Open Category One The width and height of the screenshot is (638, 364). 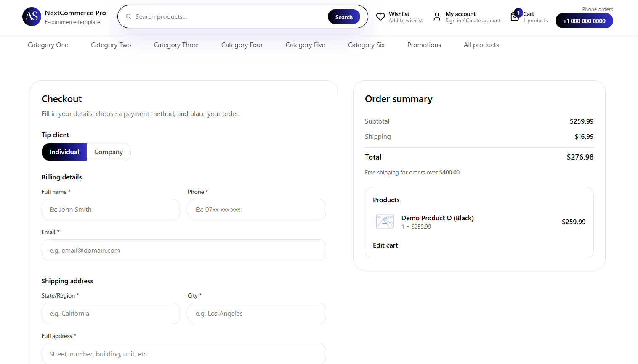pyautogui.click(x=48, y=45)
